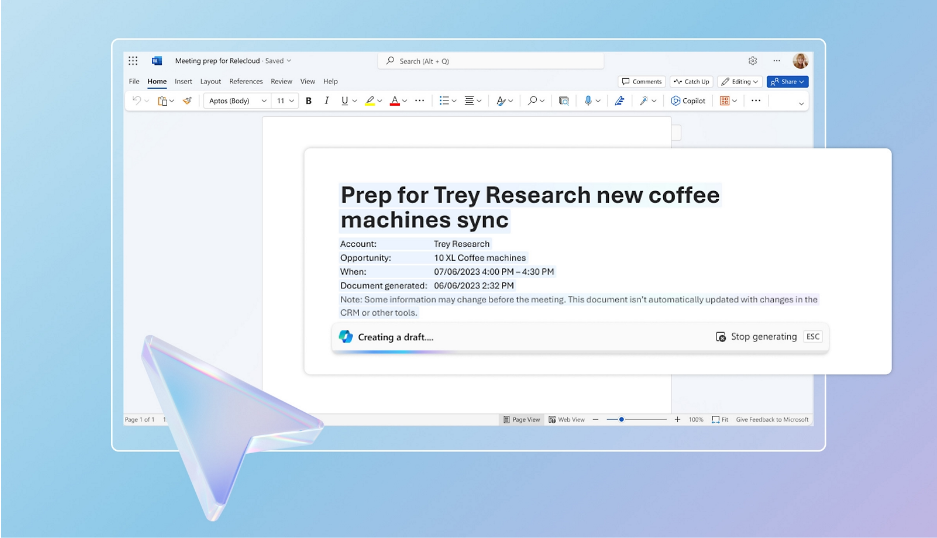The height and width of the screenshot is (538, 937).
Task: Click the Rewrite wand icon
Action: (644, 100)
